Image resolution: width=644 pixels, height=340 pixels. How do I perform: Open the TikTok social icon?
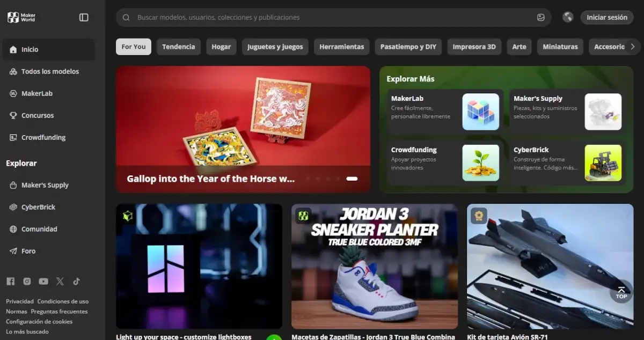pyautogui.click(x=77, y=282)
